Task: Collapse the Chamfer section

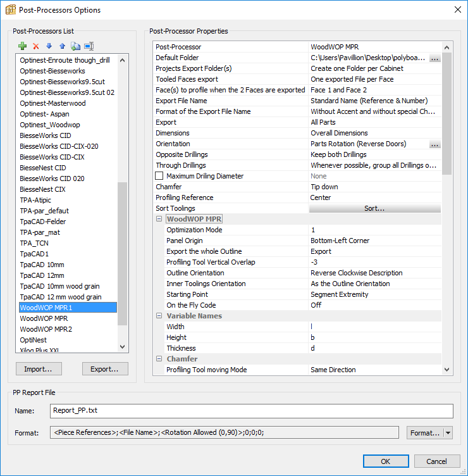Action: (x=159, y=359)
